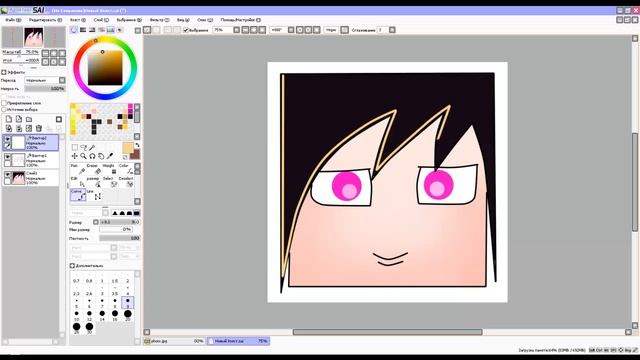Create a new layer folder

click(29, 119)
